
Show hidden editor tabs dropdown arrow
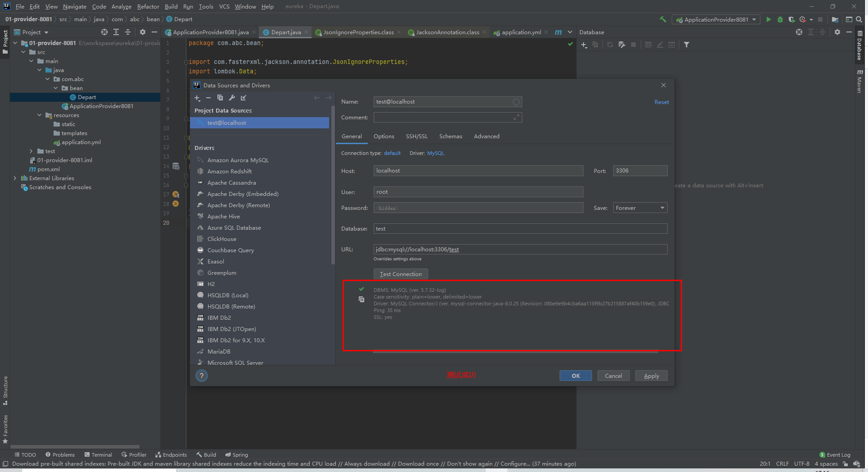[x=570, y=32]
